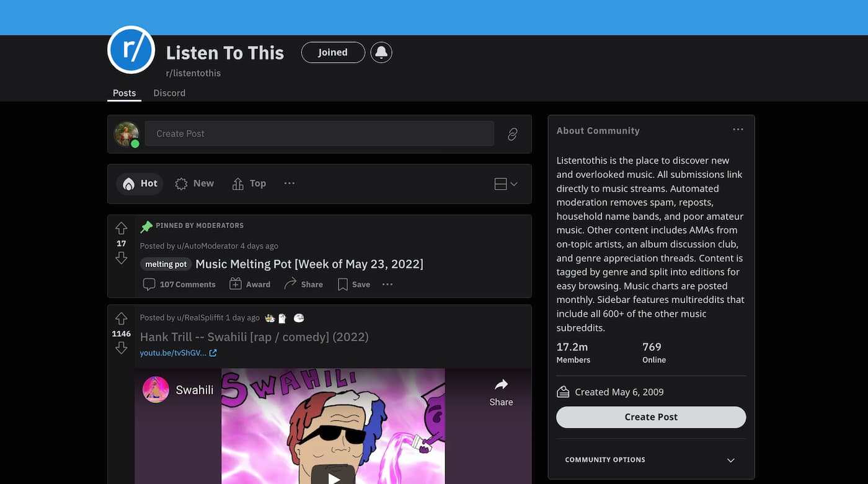Open the About Community three-dot menu
Image resolution: width=868 pixels, height=484 pixels.
click(738, 130)
